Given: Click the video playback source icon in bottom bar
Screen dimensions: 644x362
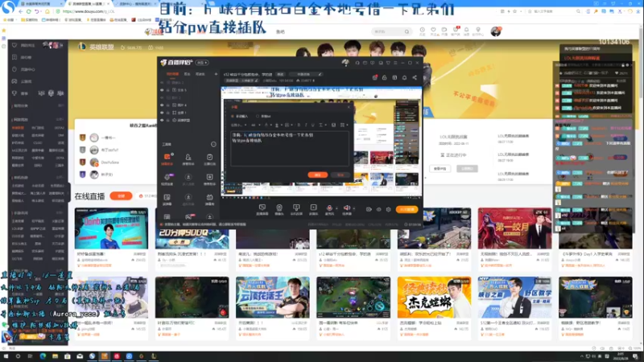Looking at the screenshot, I should point(313,209).
